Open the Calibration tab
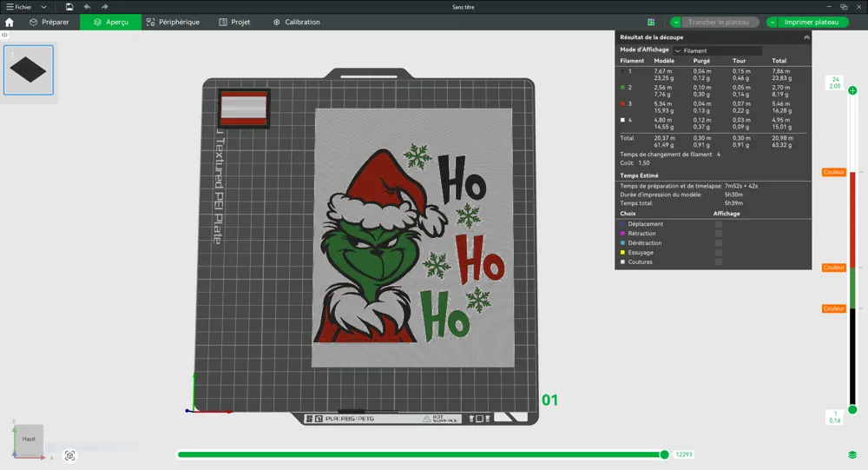The width and height of the screenshot is (868, 470). click(x=297, y=23)
